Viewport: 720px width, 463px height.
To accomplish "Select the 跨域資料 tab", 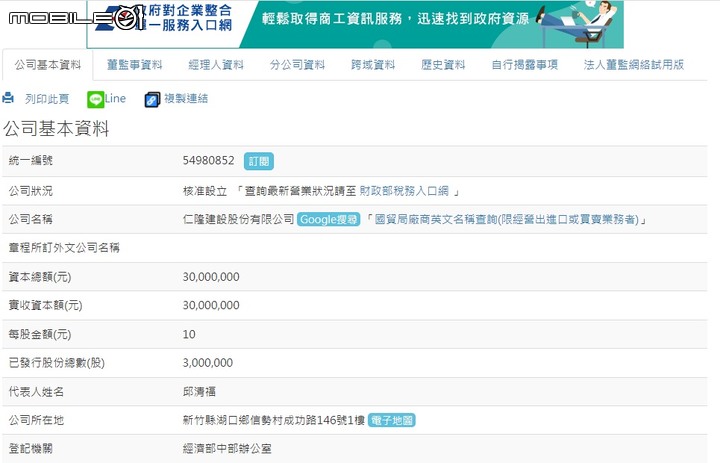I will point(373,65).
